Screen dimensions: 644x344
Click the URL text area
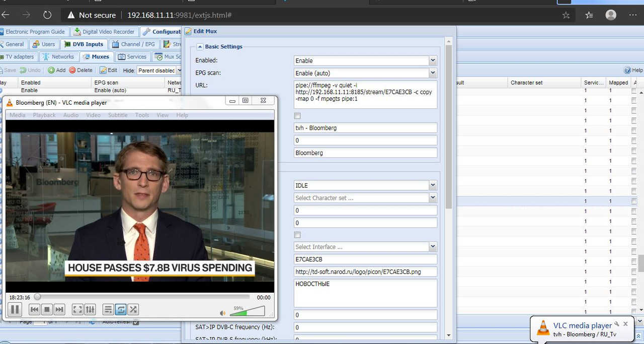tap(366, 95)
